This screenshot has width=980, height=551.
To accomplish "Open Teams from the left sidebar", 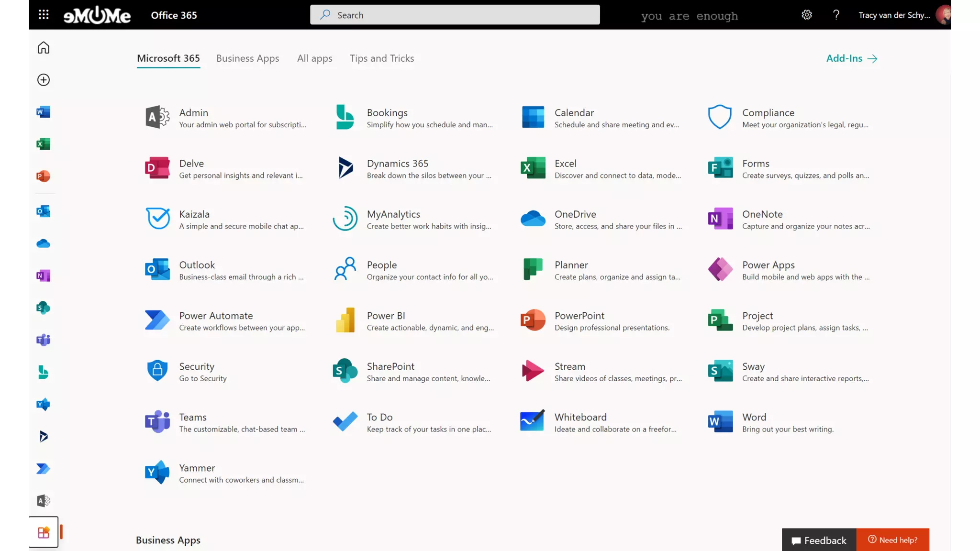I will click(x=44, y=340).
